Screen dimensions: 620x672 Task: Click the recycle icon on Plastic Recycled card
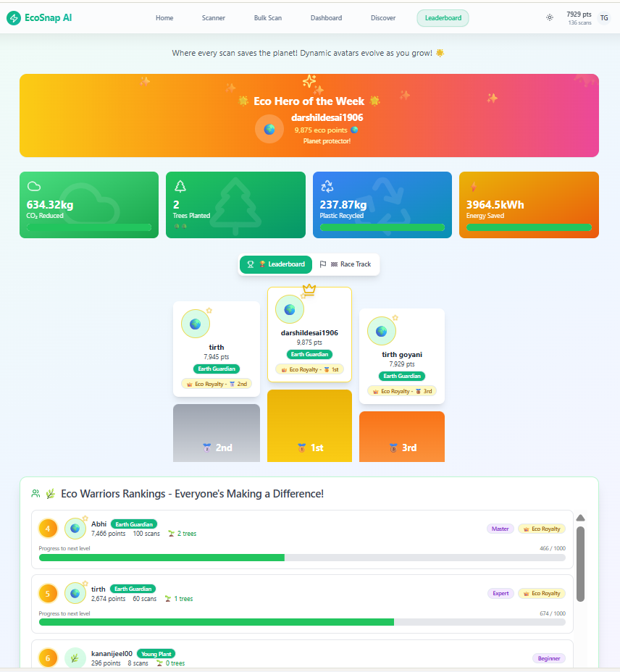tap(327, 186)
